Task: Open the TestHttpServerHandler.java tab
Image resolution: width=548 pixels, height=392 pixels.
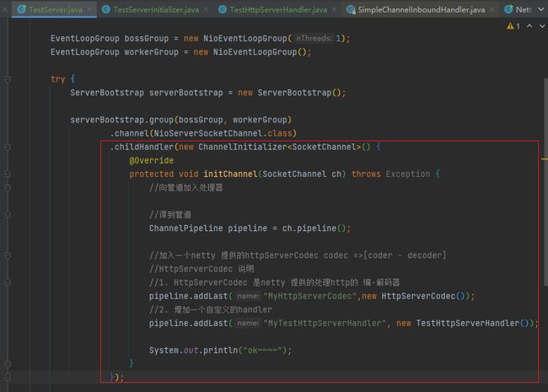Action: click(278, 9)
